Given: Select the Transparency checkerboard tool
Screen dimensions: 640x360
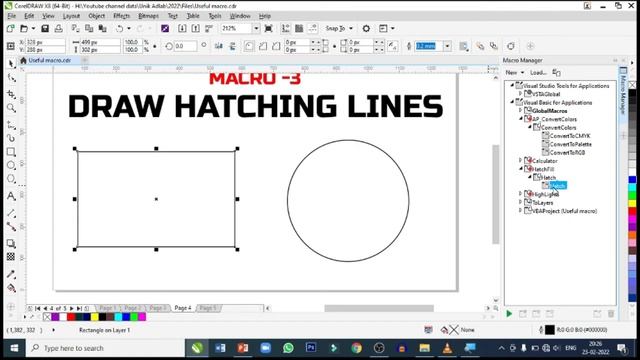Looking at the screenshot, I should click(11, 257).
